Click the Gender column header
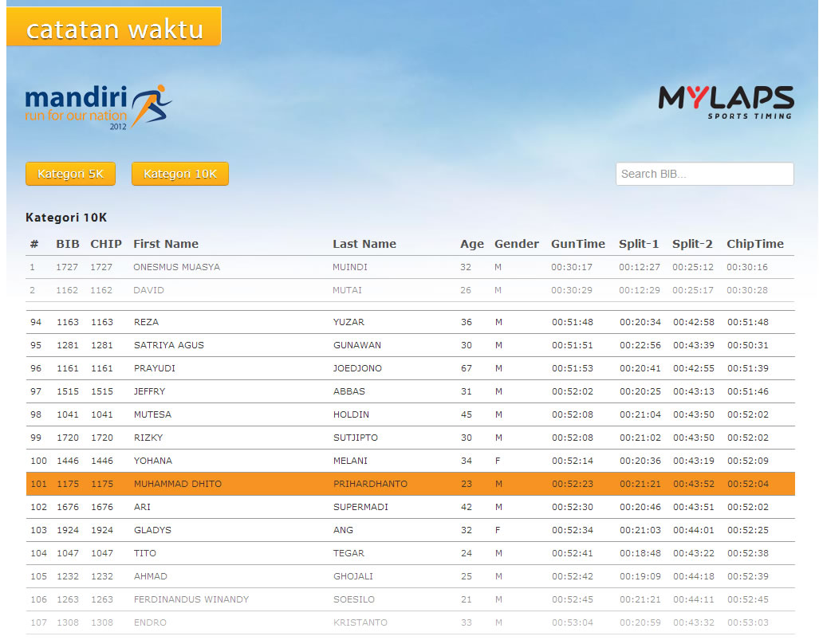The height and width of the screenshot is (644, 819). tap(516, 244)
